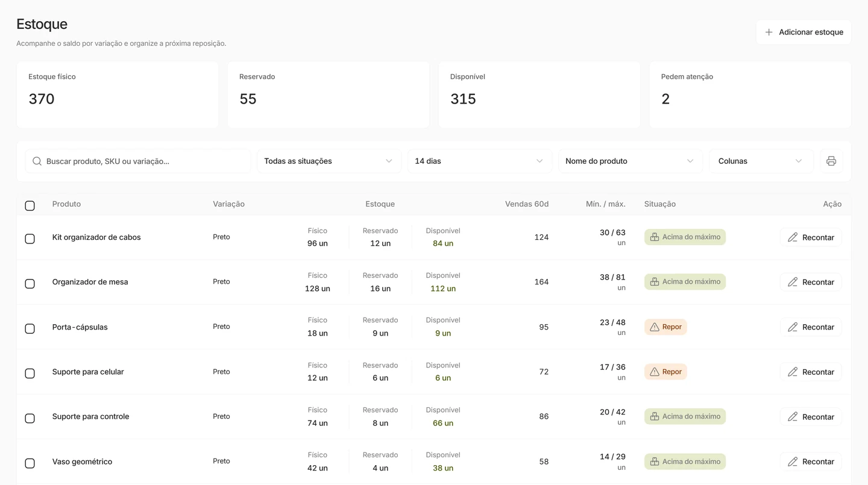Click Recontar label for Porta-cápsulas
The image size is (868, 485).
pyautogui.click(x=818, y=327)
